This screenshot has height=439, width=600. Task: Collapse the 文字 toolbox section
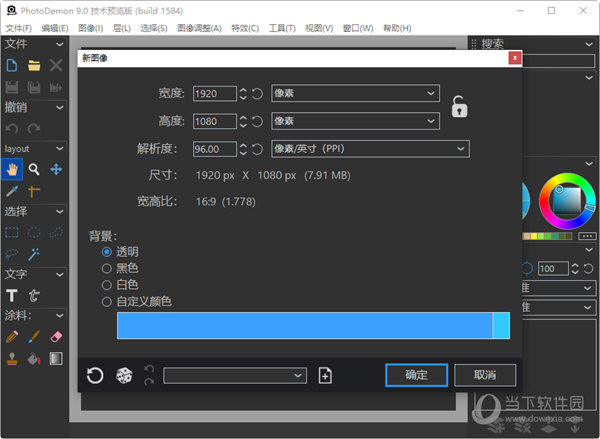(x=60, y=274)
